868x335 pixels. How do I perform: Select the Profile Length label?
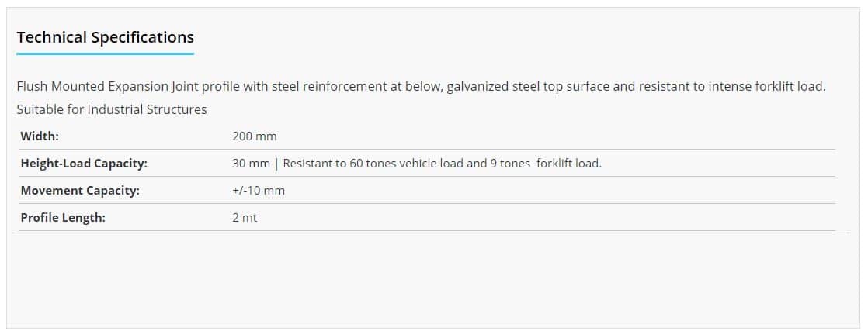[x=63, y=218]
